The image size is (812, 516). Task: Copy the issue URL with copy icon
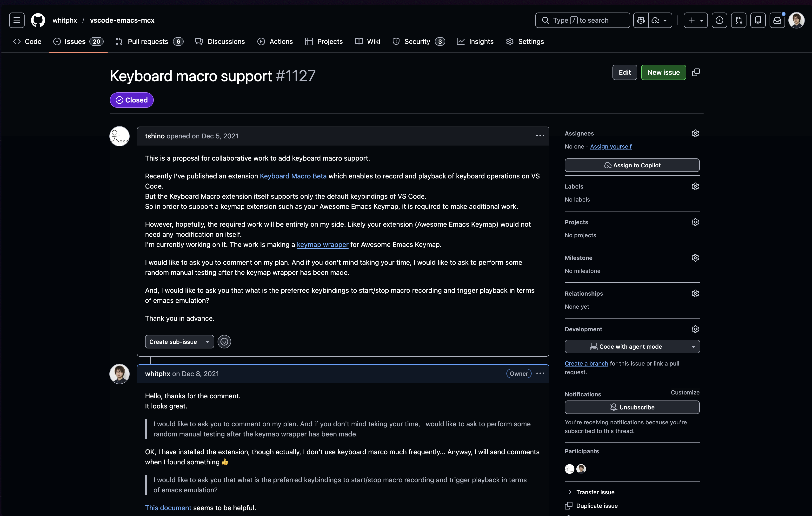click(x=696, y=72)
